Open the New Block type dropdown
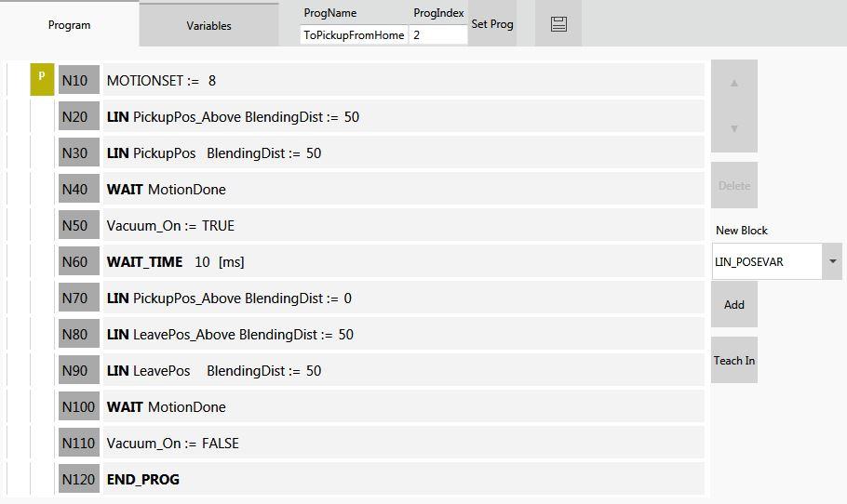Screen dimensions: 847x504 click(832, 262)
